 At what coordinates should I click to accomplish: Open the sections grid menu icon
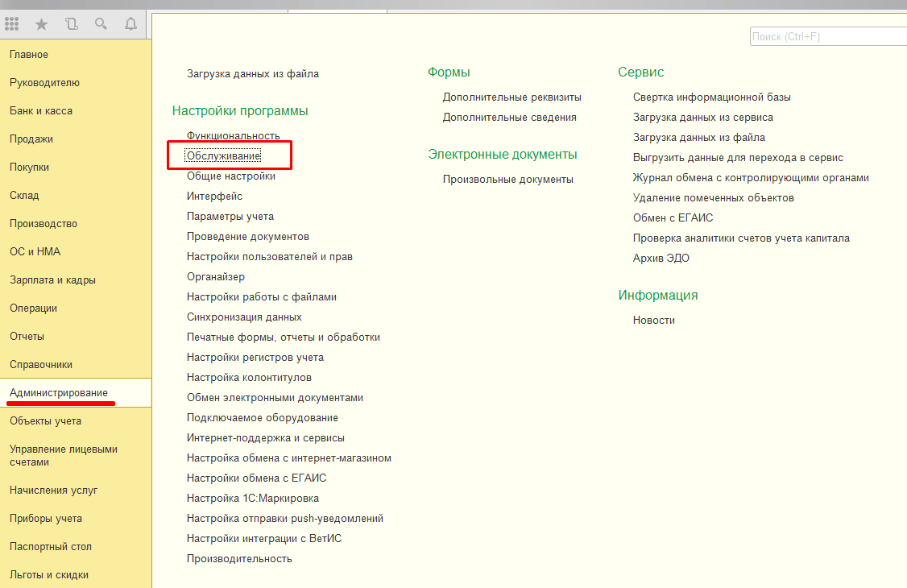pos(12,24)
